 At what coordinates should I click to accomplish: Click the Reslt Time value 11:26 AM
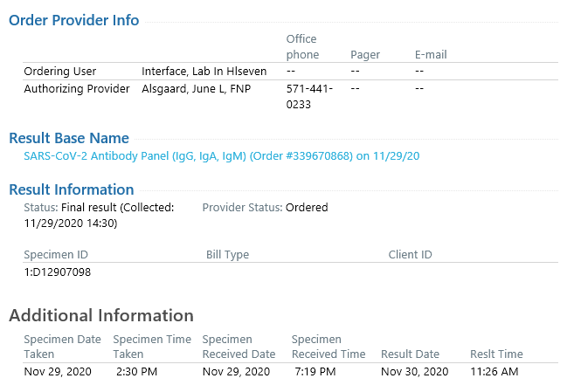(494, 372)
